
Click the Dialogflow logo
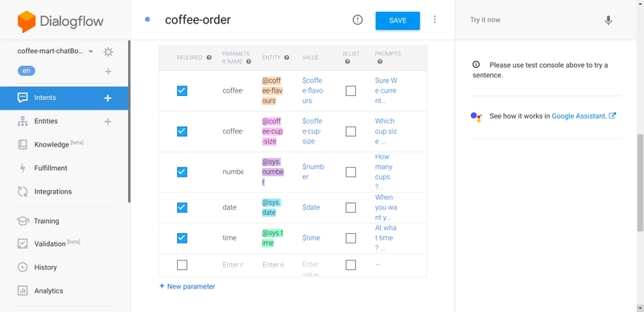(61, 22)
